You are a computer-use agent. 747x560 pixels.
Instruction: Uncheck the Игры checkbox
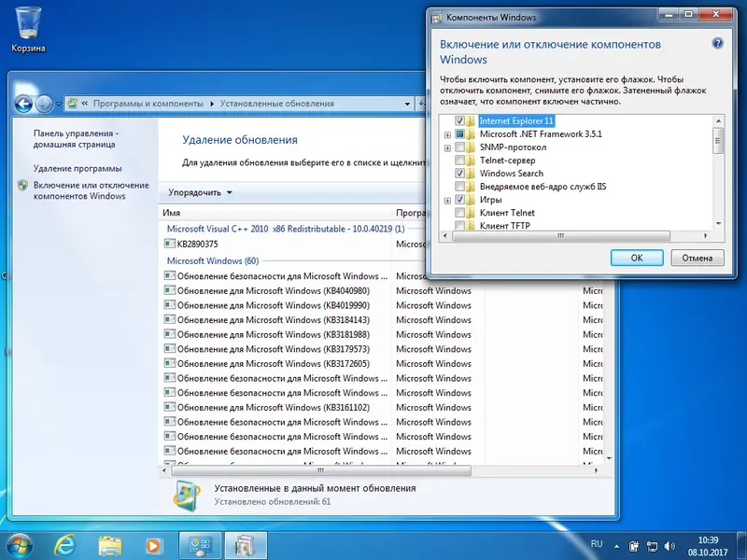pos(459,200)
